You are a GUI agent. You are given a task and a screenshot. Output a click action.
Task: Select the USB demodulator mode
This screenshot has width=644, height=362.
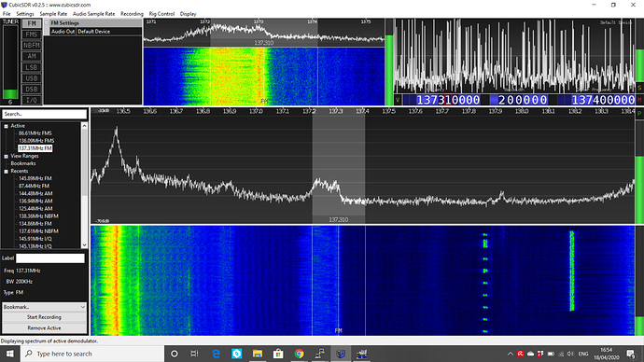32,78
